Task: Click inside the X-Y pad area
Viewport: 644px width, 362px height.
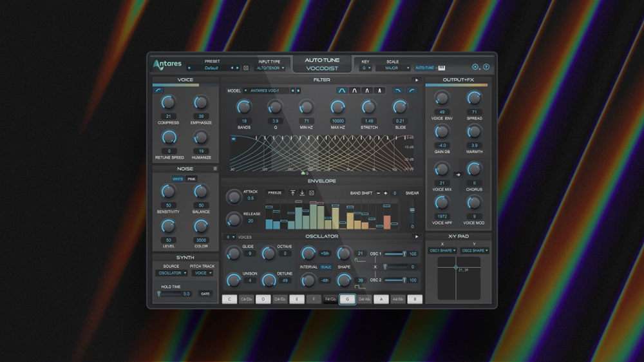Action: (x=459, y=278)
